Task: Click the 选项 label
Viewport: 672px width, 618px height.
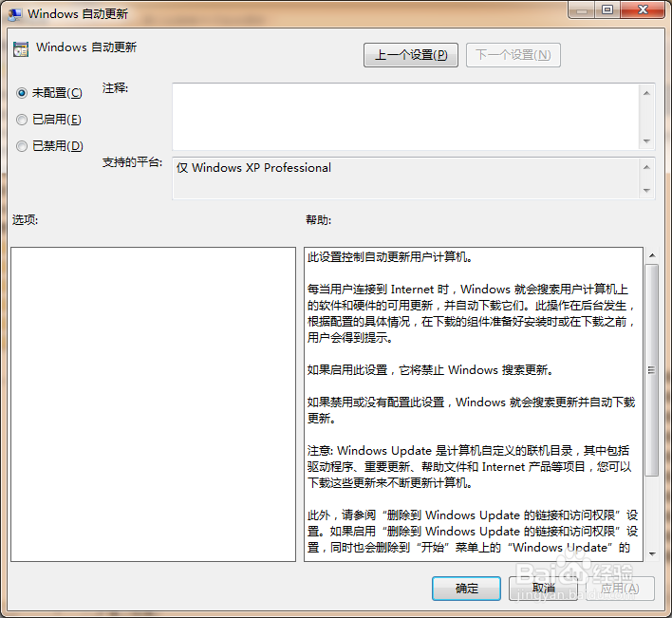Action: (x=25, y=220)
